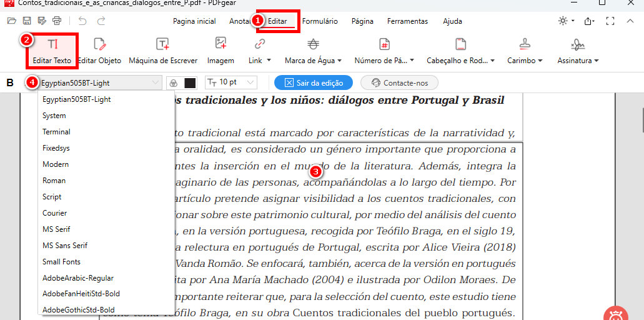644x320 pixels.
Task: Open the Pagina inicial tab
Action: (194, 21)
